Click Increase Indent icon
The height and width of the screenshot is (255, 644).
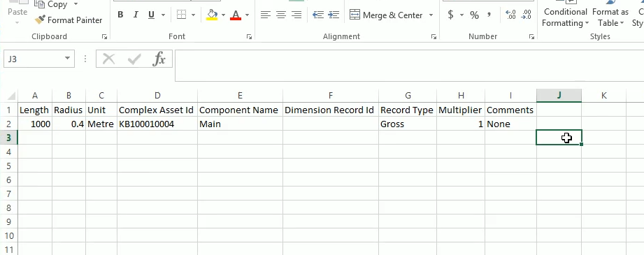coord(334,15)
